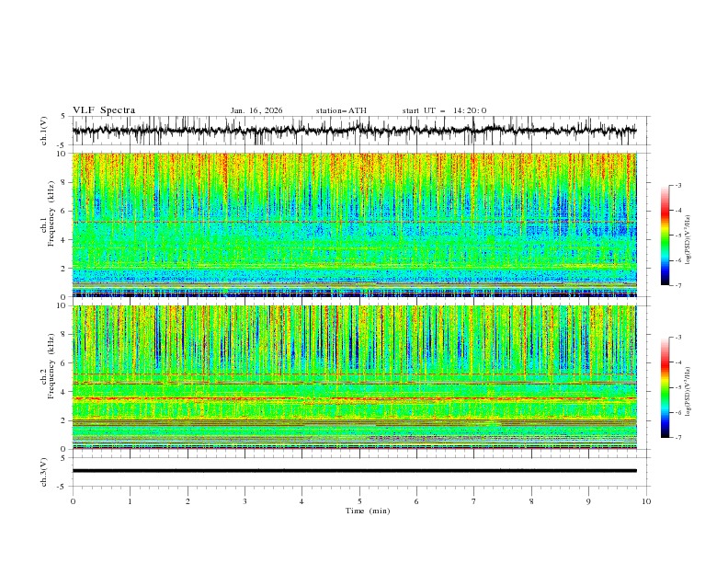The image size is (728, 563).
Task: Click the lower PSD color scale bar
Action: click(665, 387)
